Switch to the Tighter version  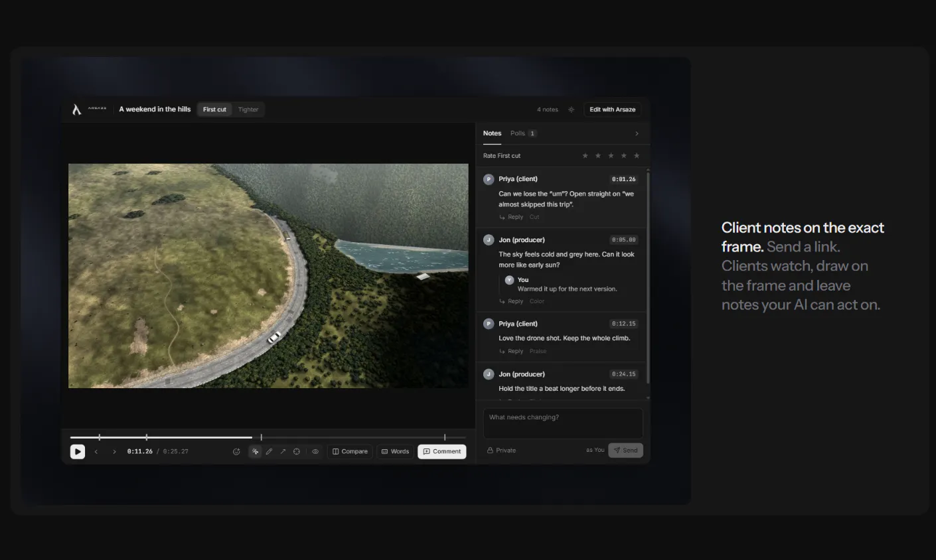point(248,109)
